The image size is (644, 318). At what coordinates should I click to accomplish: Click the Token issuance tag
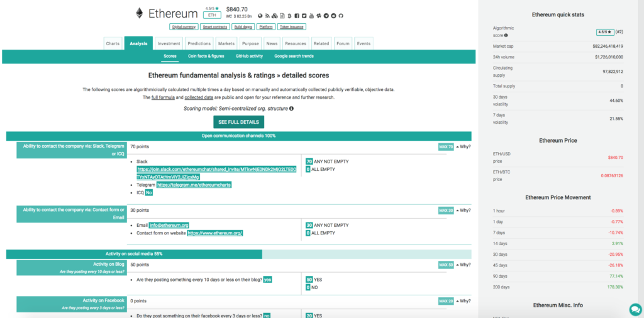[x=292, y=26]
